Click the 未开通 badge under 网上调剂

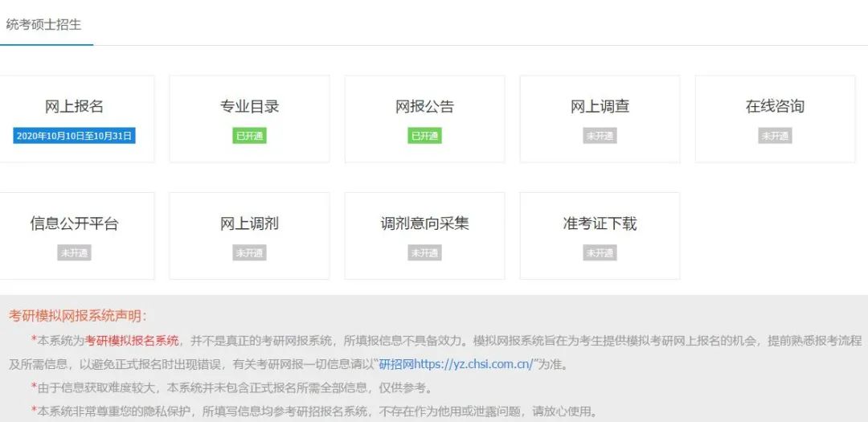pos(249,252)
